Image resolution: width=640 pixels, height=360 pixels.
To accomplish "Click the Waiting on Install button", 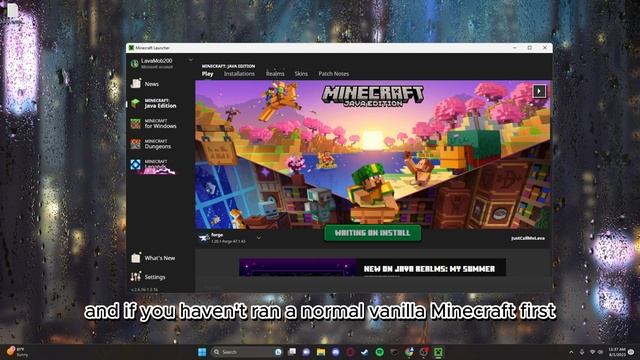I will click(x=372, y=233).
